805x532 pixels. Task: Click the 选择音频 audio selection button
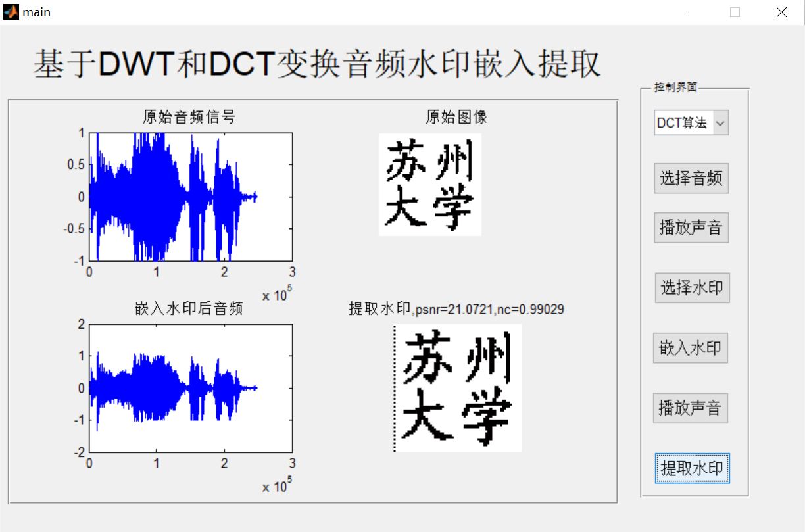click(x=691, y=178)
